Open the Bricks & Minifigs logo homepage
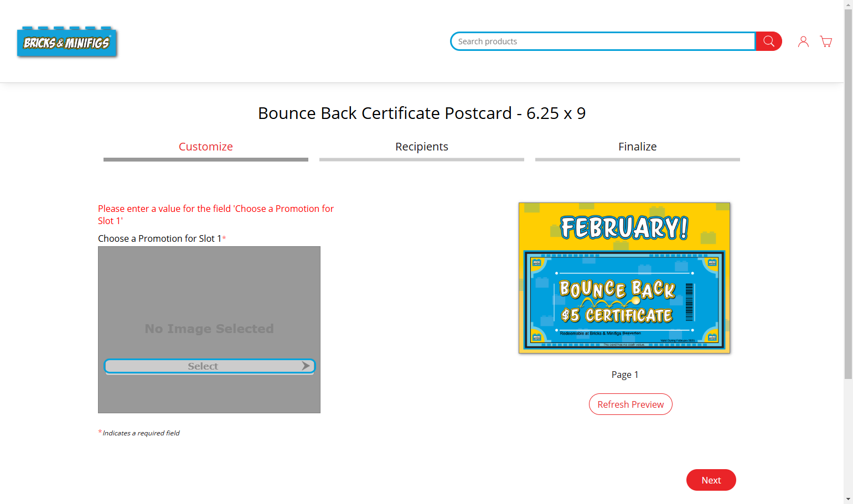 coord(67,41)
